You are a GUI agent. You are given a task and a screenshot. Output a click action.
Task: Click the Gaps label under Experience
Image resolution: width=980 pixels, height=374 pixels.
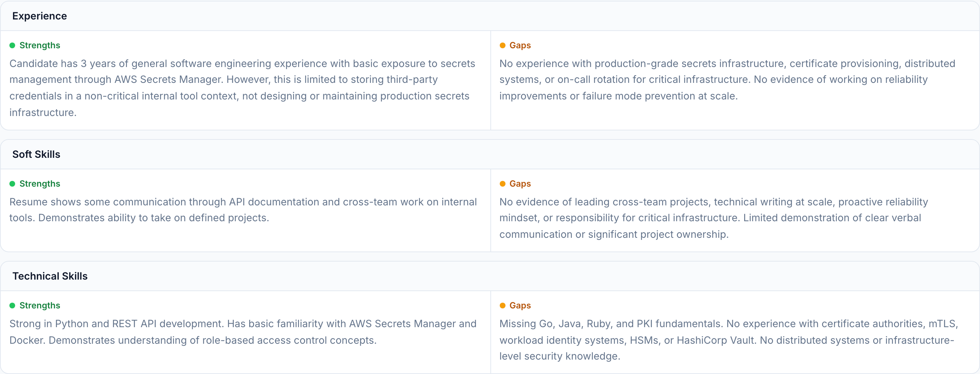pyautogui.click(x=520, y=45)
